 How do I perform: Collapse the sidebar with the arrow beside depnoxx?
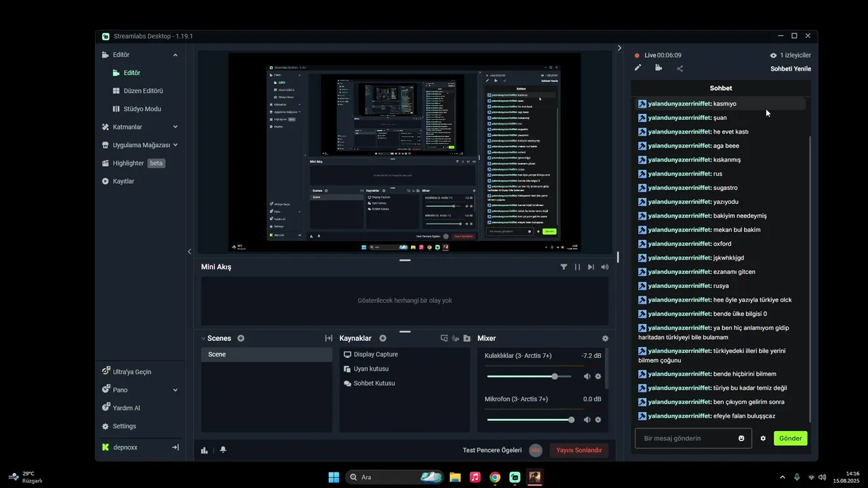[x=175, y=447]
